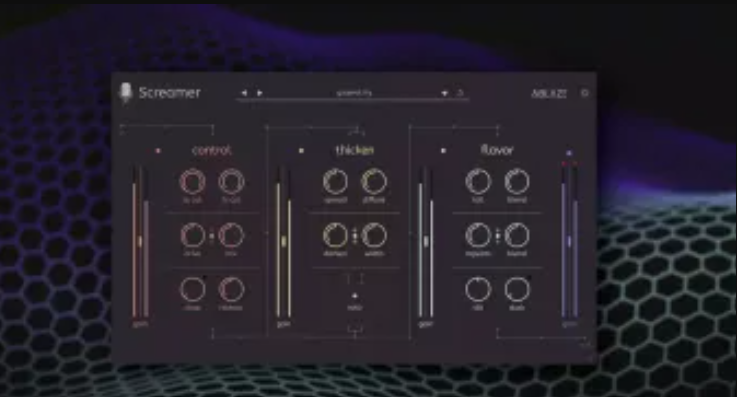This screenshot has width=737, height=397.
Task: Click the squash knob in flavor
Action: pos(478,235)
